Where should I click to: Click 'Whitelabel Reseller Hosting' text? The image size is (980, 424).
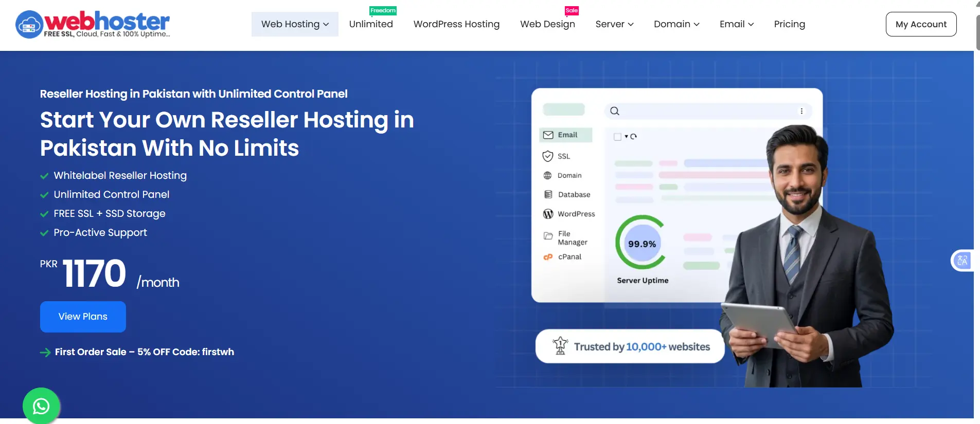(x=120, y=176)
